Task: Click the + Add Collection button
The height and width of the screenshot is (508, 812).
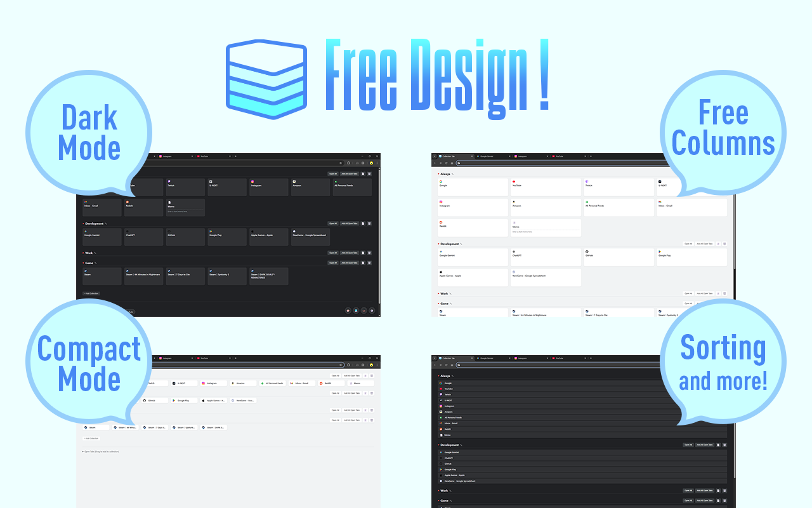Action: tap(91, 293)
